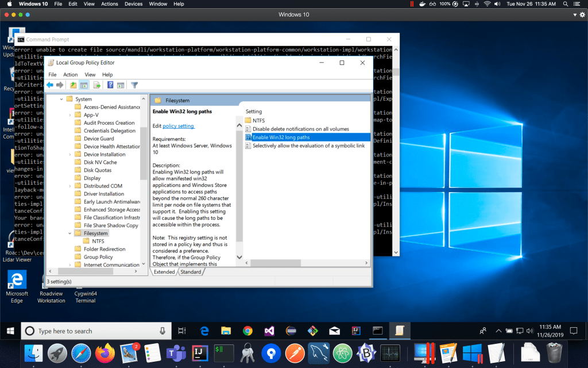Open the Action menu
The image size is (588, 368).
click(71, 75)
